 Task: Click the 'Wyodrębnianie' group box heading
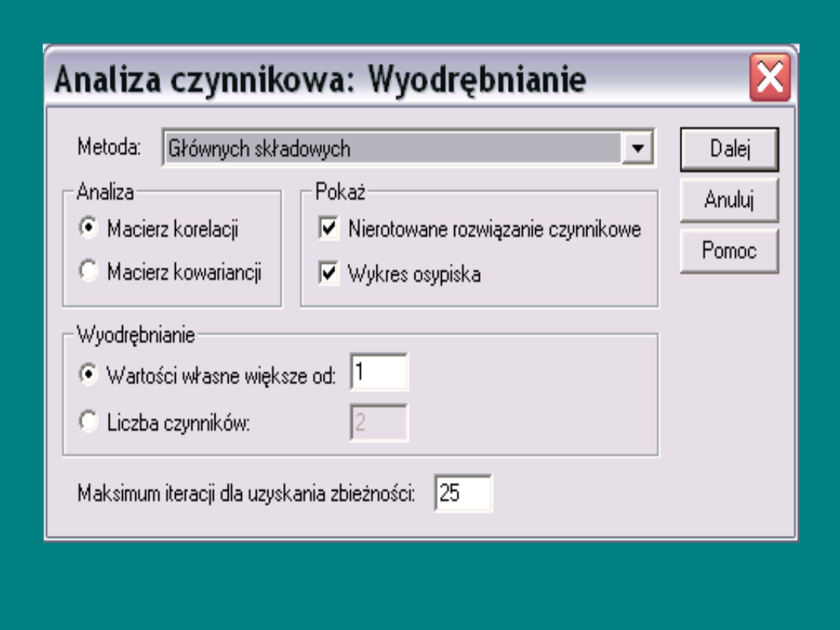click(x=136, y=335)
